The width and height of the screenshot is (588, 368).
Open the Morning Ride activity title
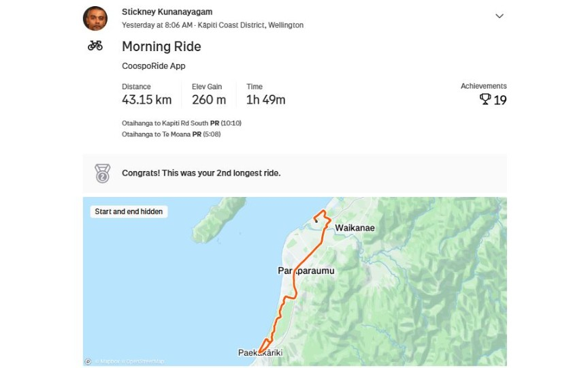click(x=161, y=46)
